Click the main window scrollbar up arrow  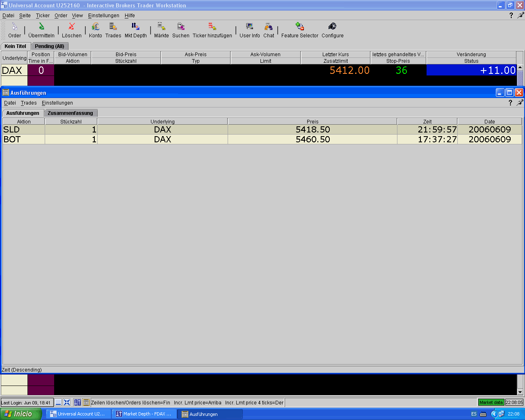520,68
